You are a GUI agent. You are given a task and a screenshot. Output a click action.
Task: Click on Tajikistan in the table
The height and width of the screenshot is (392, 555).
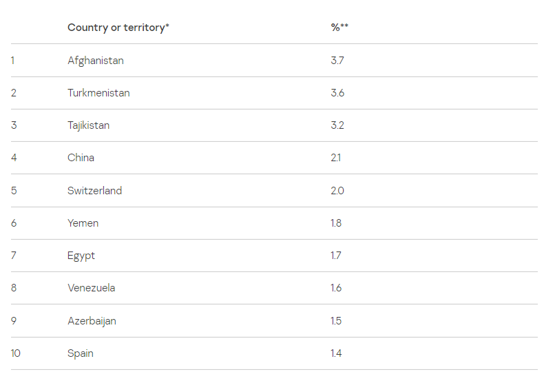(88, 125)
